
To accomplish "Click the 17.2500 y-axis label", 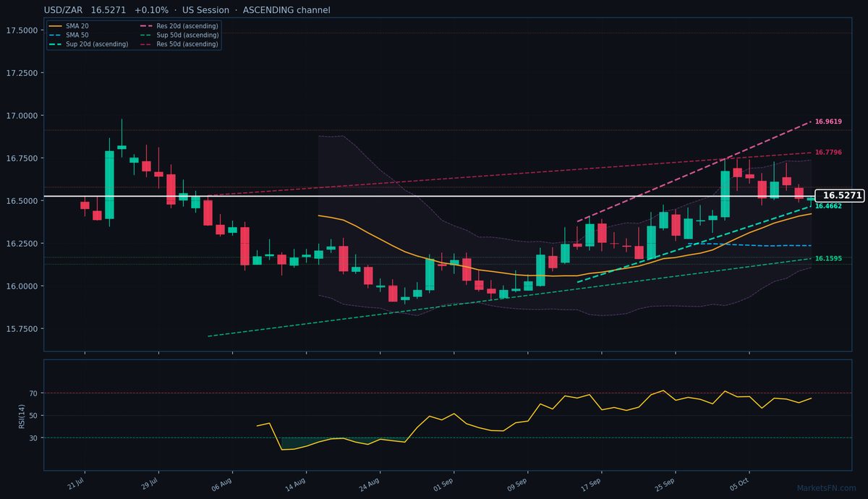I will [22, 73].
